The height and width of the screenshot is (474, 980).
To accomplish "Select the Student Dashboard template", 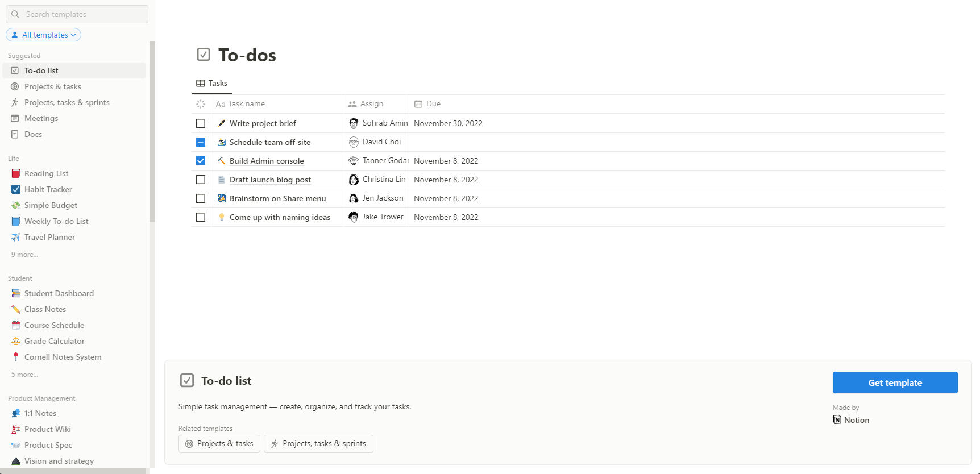I will click(x=59, y=293).
